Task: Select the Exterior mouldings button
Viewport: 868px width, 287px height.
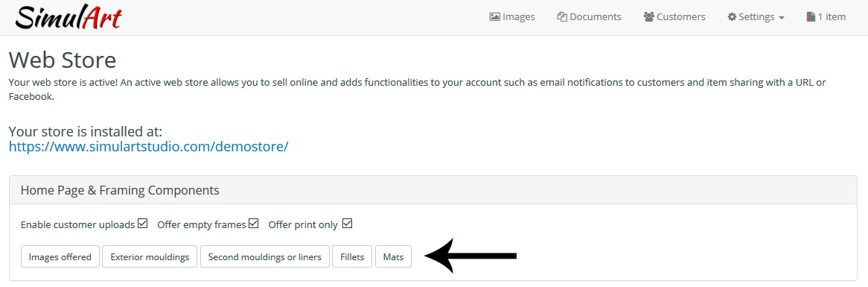Action: tap(150, 256)
